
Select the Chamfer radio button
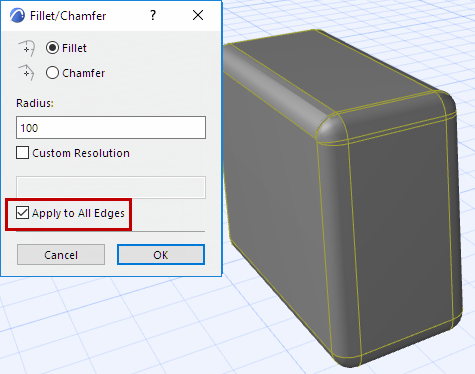[x=52, y=73]
